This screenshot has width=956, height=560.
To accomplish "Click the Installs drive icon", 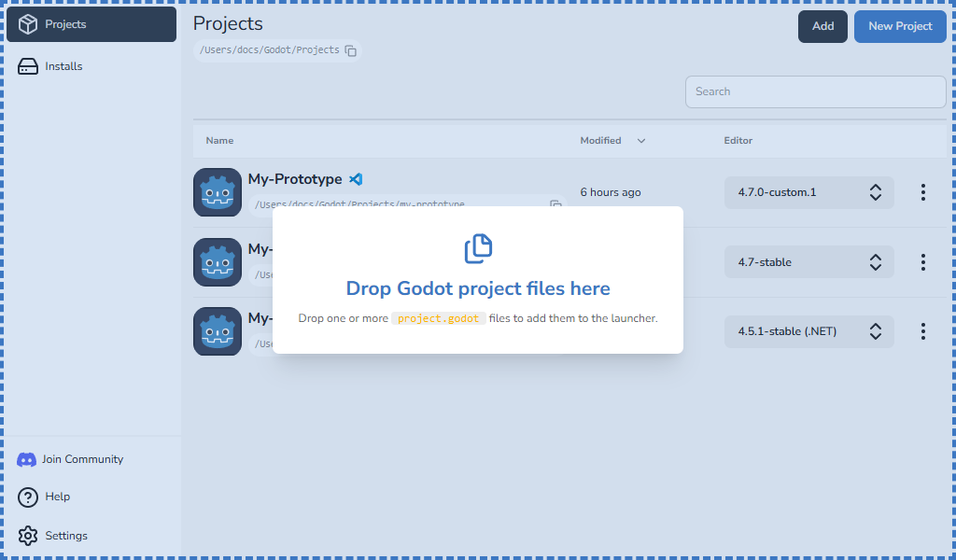I will [28, 66].
